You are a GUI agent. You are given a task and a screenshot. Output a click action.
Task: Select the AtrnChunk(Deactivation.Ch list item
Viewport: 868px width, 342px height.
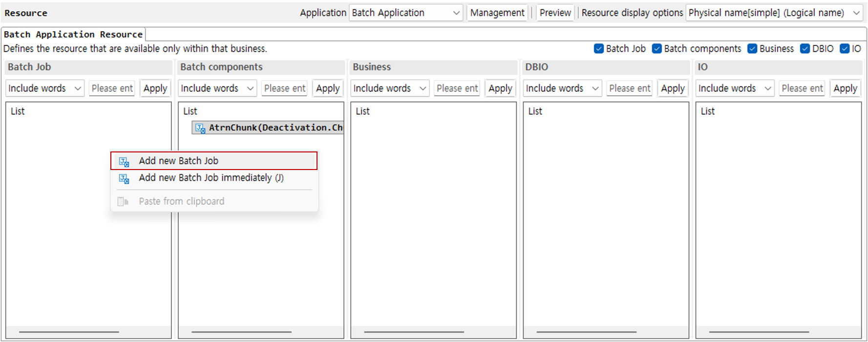click(268, 128)
